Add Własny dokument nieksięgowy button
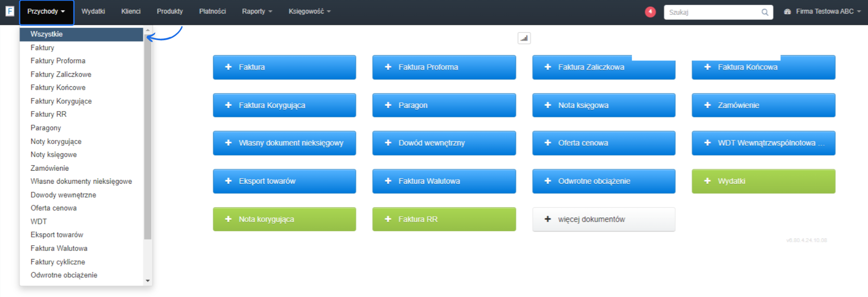 tap(284, 143)
